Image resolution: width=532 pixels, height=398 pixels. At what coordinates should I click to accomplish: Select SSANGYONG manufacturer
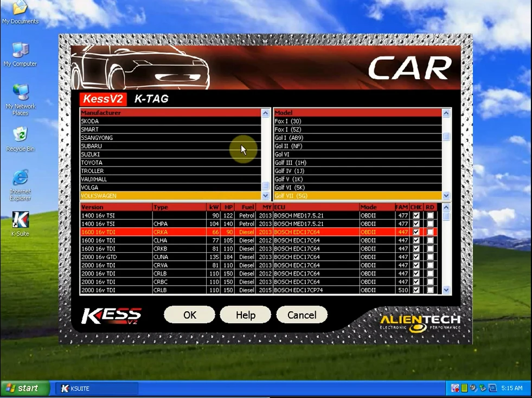click(x=170, y=138)
